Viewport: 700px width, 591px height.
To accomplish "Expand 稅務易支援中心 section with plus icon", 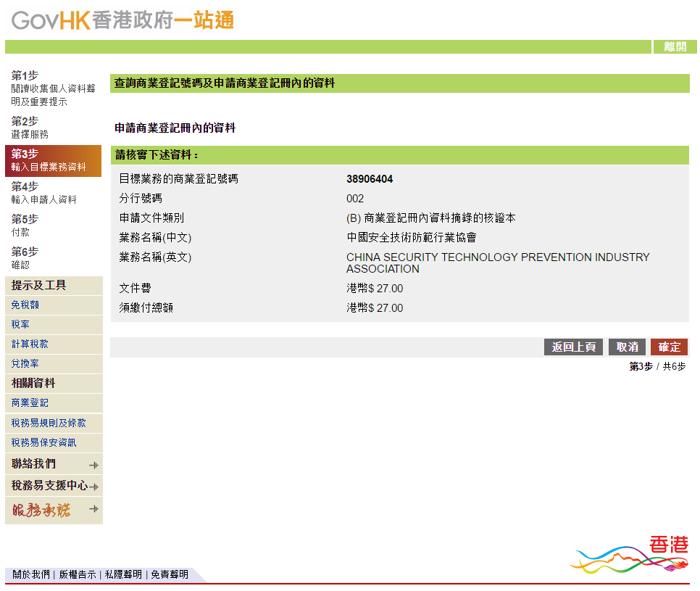I will [93, 487].
